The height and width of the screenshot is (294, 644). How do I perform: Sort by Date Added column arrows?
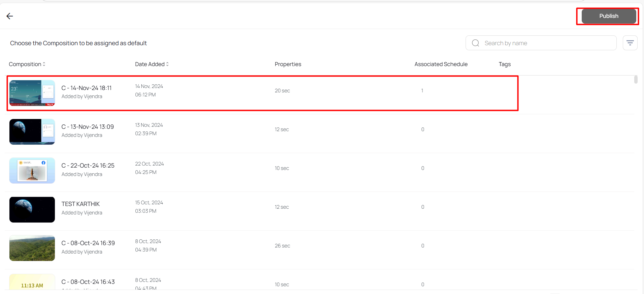pyautogui.click(x=167, y=64)
